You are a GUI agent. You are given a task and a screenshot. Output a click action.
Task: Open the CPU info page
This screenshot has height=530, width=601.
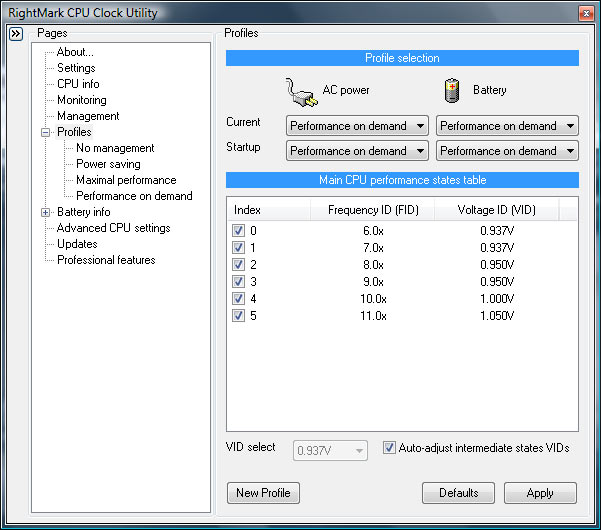point(78,84)
